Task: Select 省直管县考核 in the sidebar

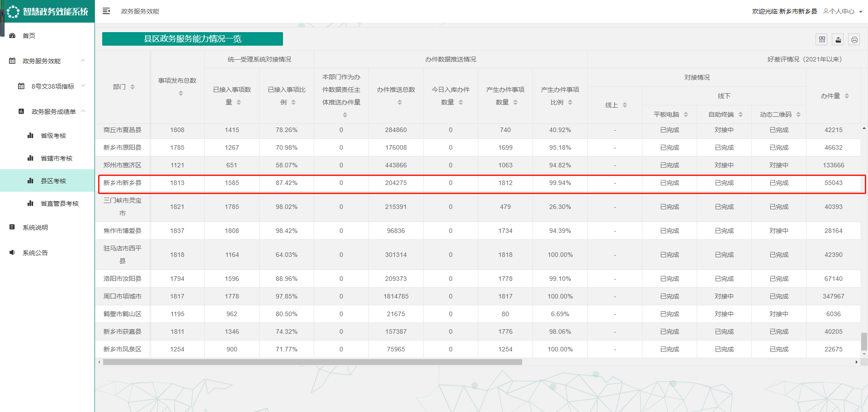Action: (59, 204)
